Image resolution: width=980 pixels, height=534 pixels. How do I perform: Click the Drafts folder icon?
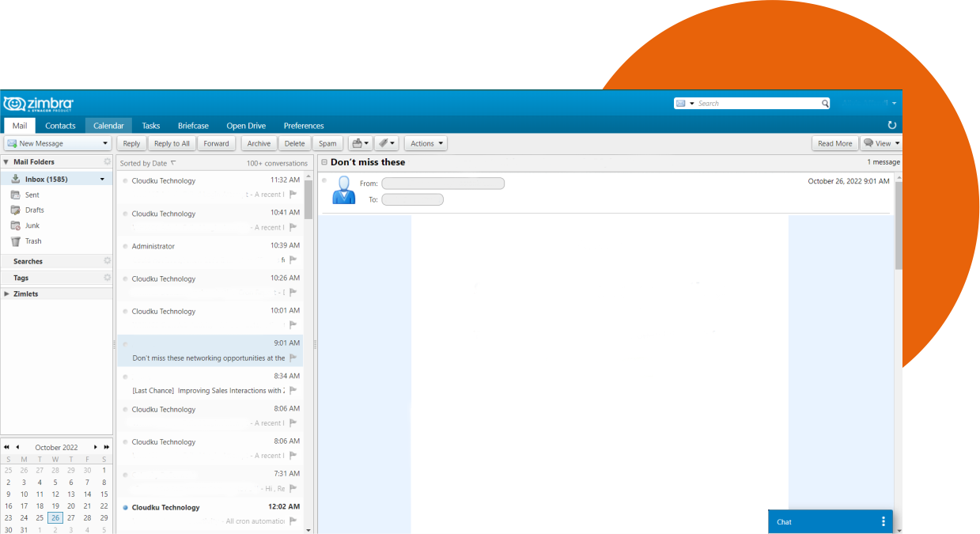pyautogui.click(x=16, y=210)
